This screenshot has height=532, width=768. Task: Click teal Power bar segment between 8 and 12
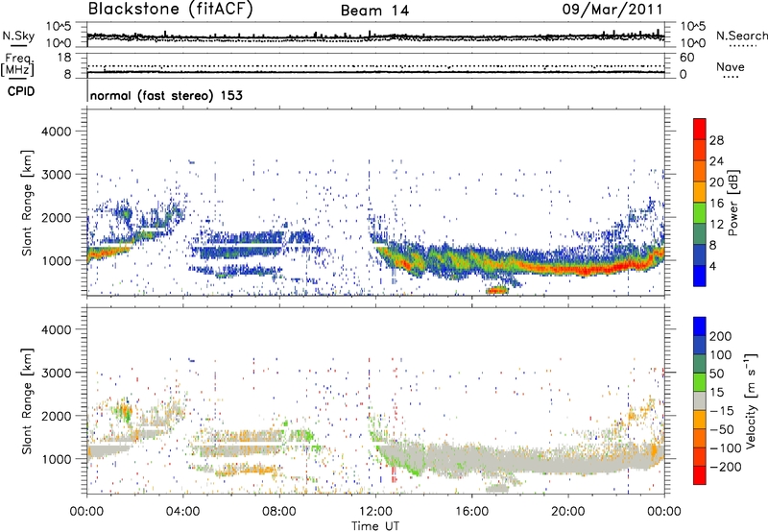(x=700, y=234)
